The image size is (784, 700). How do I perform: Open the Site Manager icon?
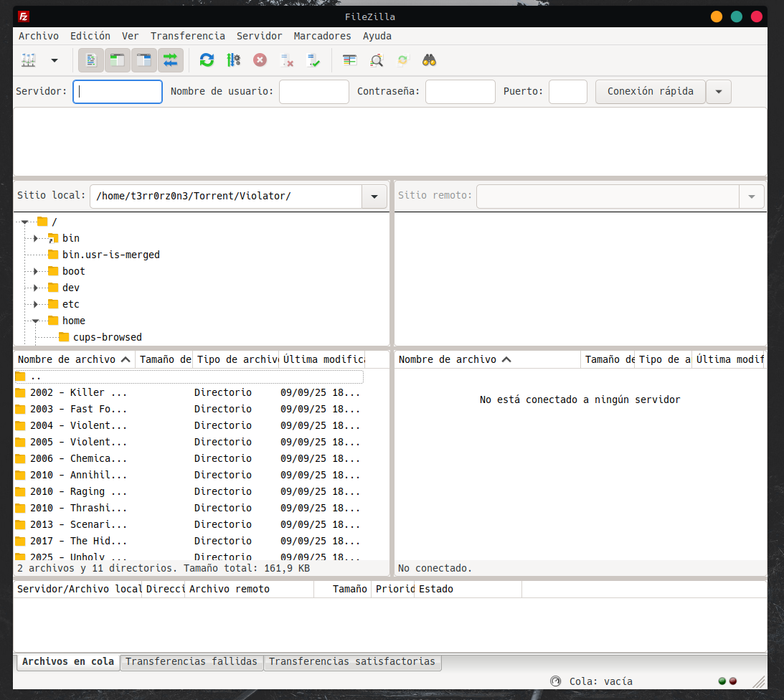click(x=29, y=61)
